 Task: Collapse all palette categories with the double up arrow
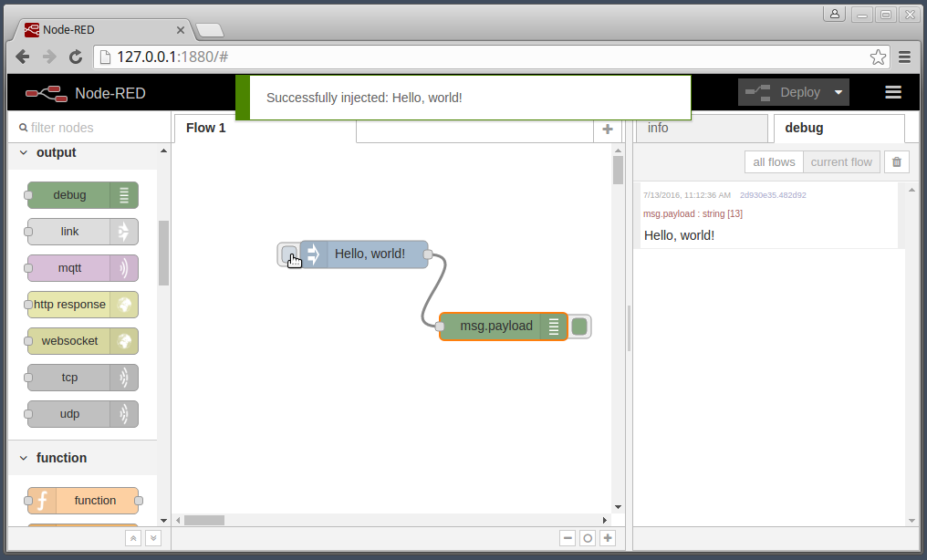coord(133,538)
